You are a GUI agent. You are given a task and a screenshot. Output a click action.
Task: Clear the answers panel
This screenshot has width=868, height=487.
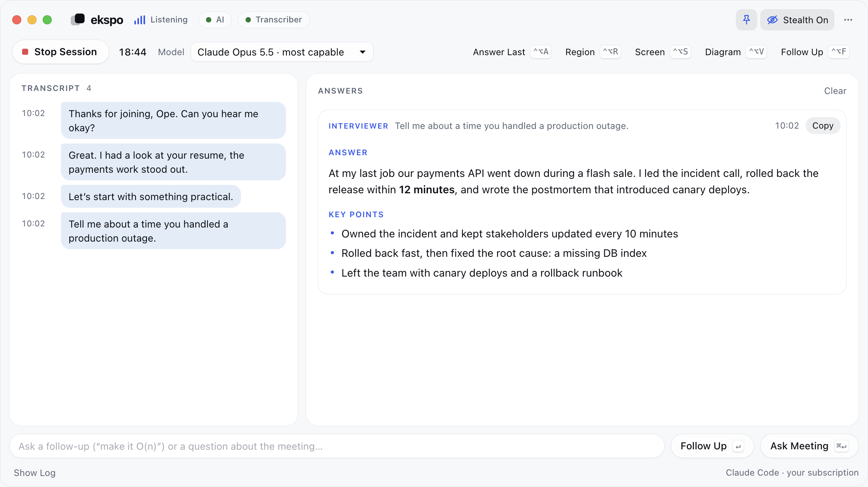click(835, 91)
